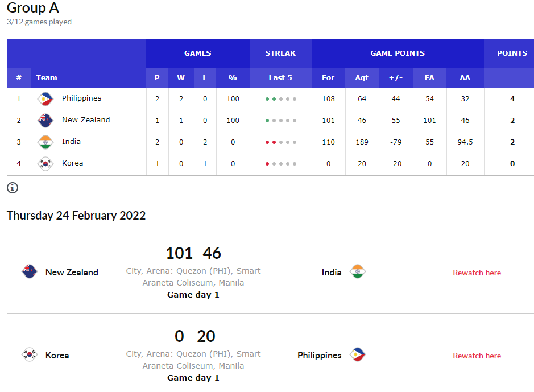534x392 pixels.
Task: Click Game day 1 under New Zealand match
Action: pos(193,295)
